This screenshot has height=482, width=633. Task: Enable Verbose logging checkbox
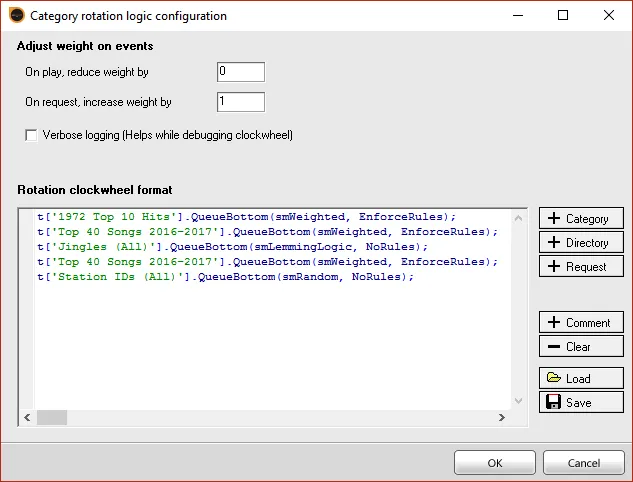pos(31,135)
